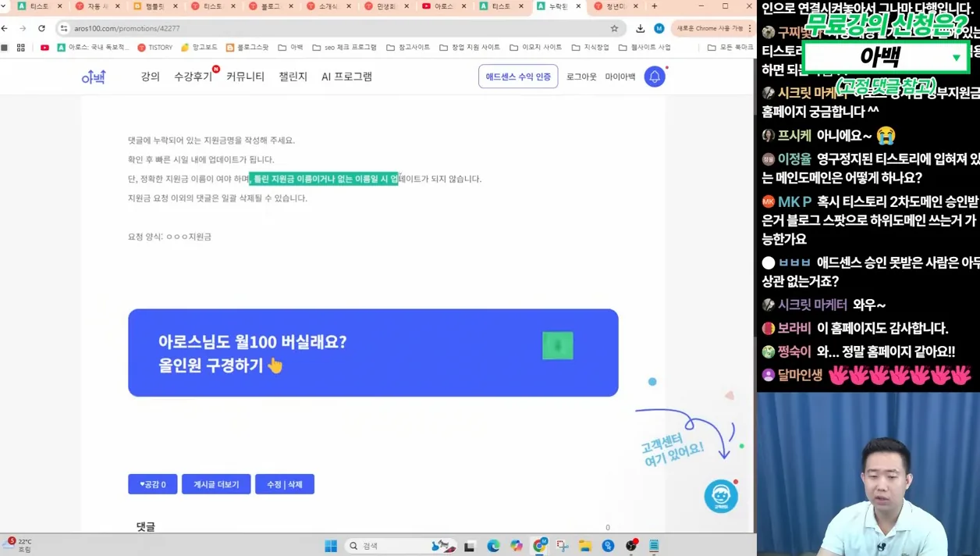
Task: Go back to the previous page
Action: (x=5, y=28)
